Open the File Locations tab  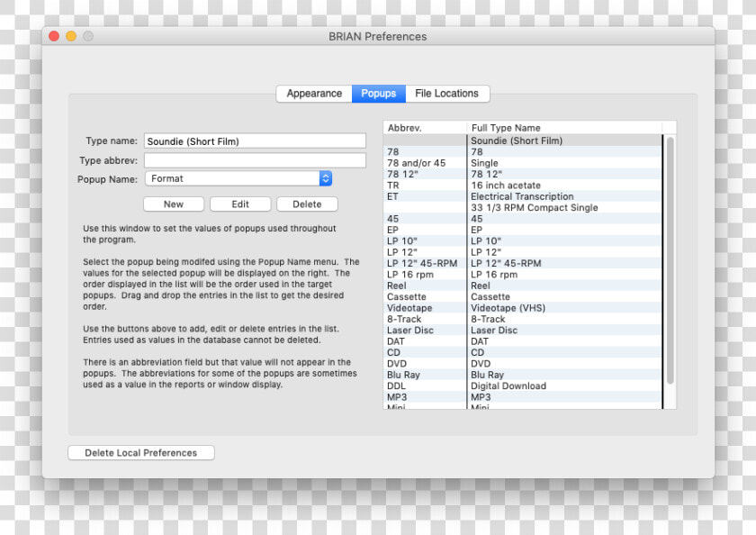pyautogui.click(x=447, y=94)
